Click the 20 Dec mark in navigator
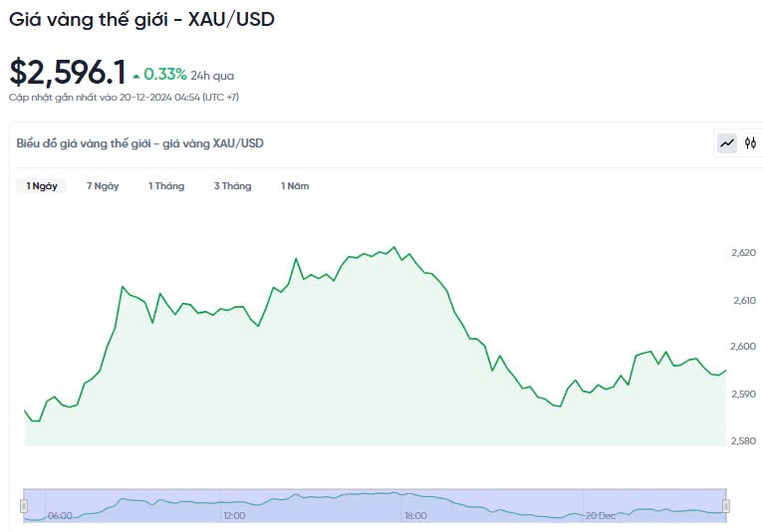Image resolution: width=763 pixels, height=532 pixels. 601,515
